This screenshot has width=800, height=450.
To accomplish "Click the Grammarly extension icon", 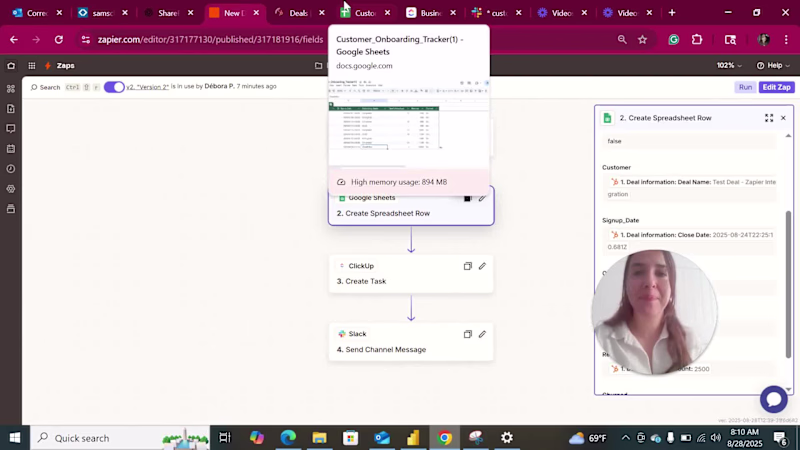I will coord(673,39).
